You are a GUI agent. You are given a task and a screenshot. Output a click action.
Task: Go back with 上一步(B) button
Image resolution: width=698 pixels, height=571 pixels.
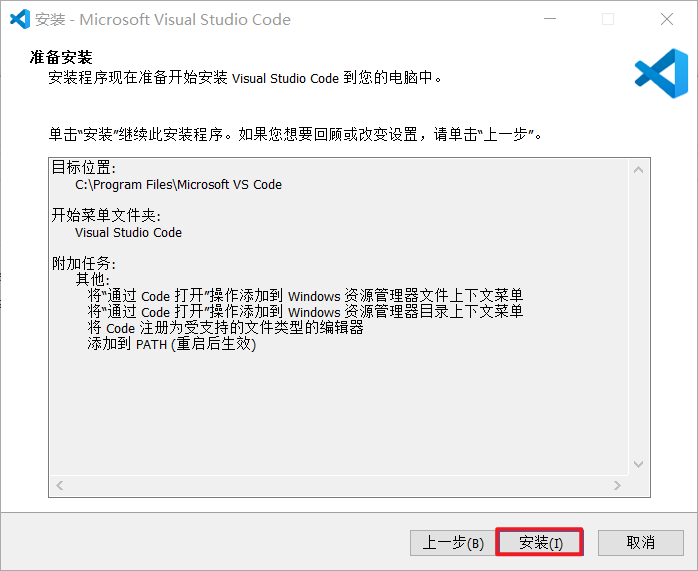click(453, 543)
